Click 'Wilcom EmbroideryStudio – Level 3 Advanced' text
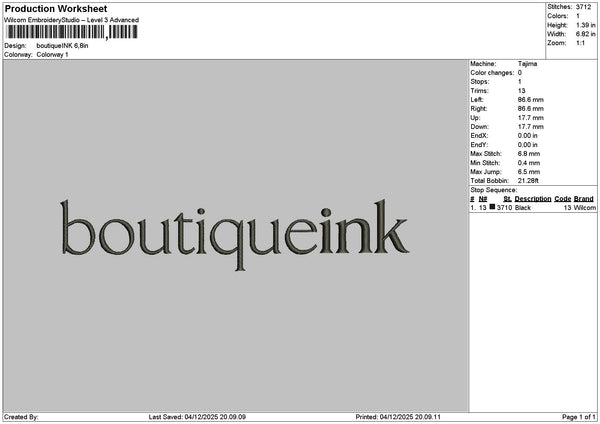 pyautogui.click(x=72, y=20)
